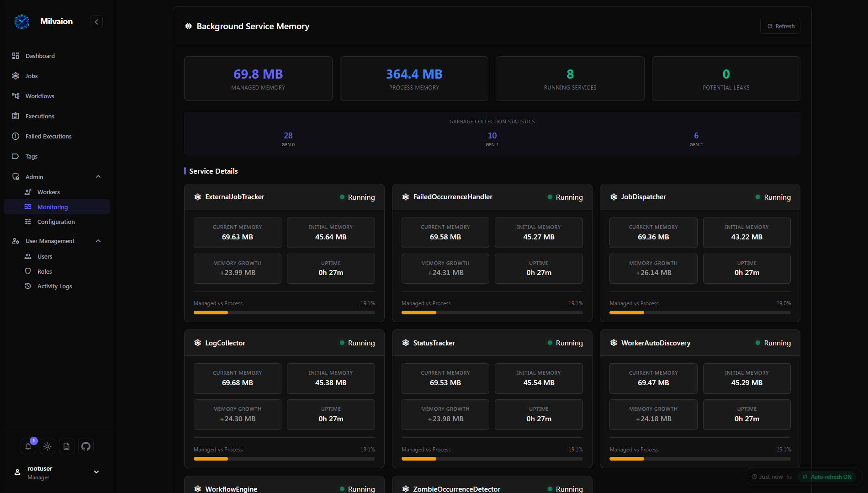Open the Configuration admin page

click(56, 222)
